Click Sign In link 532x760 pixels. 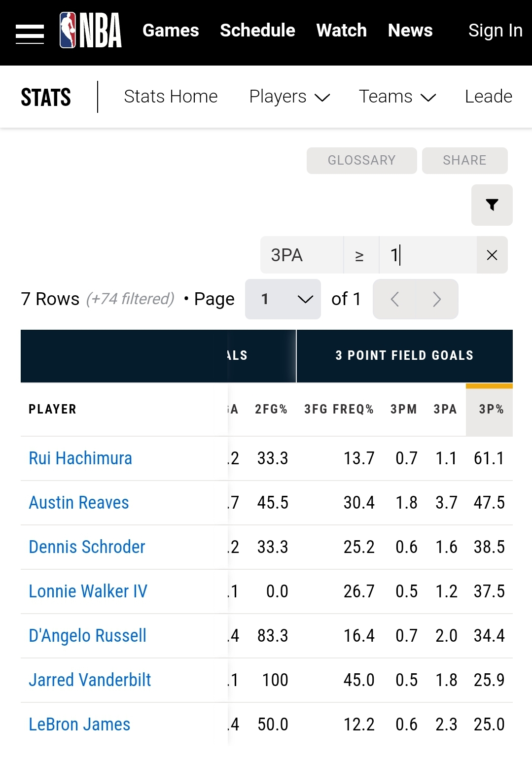point(495,31)
